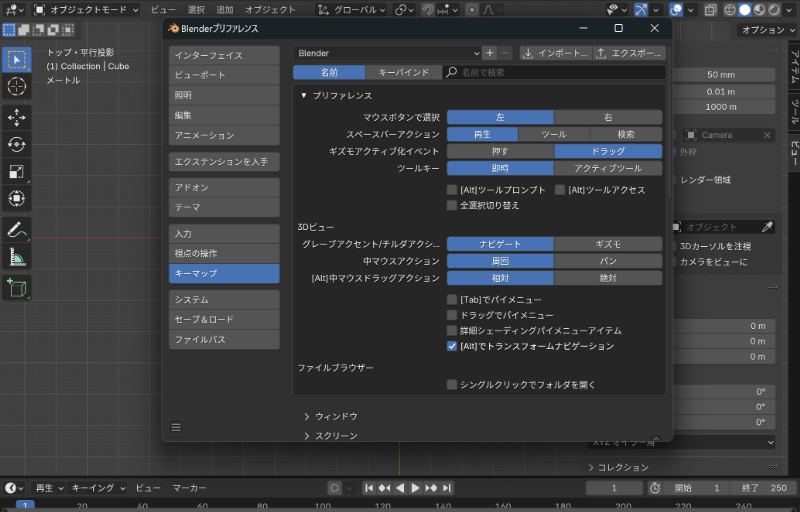Enable 詳細シェーディングパイメニューアイテム checkbox
The image size is (800, 512).
click(x=452, y=330)
